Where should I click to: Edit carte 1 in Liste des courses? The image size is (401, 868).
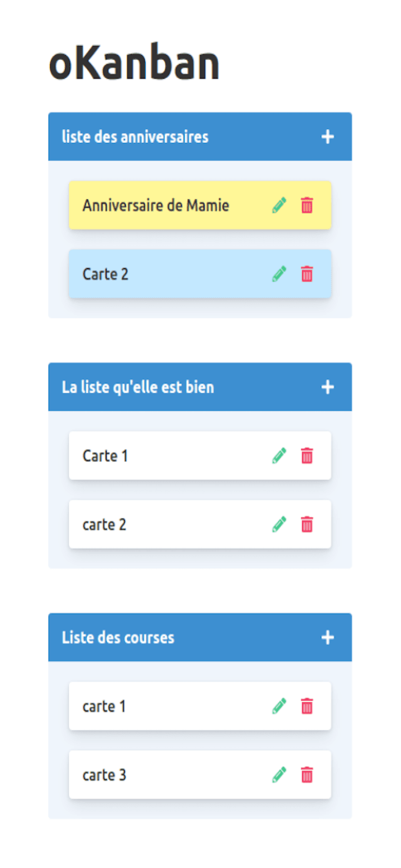pyautogui.click(x=279, y=706)
